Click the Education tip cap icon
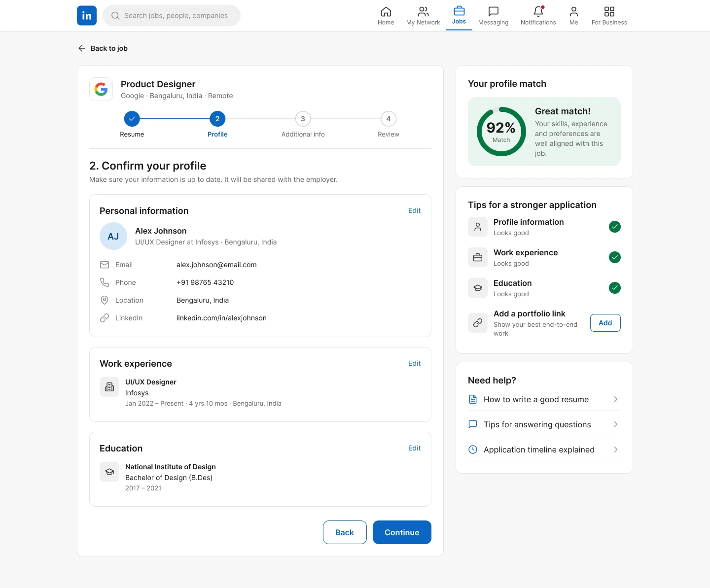 [x=478, y=288]
